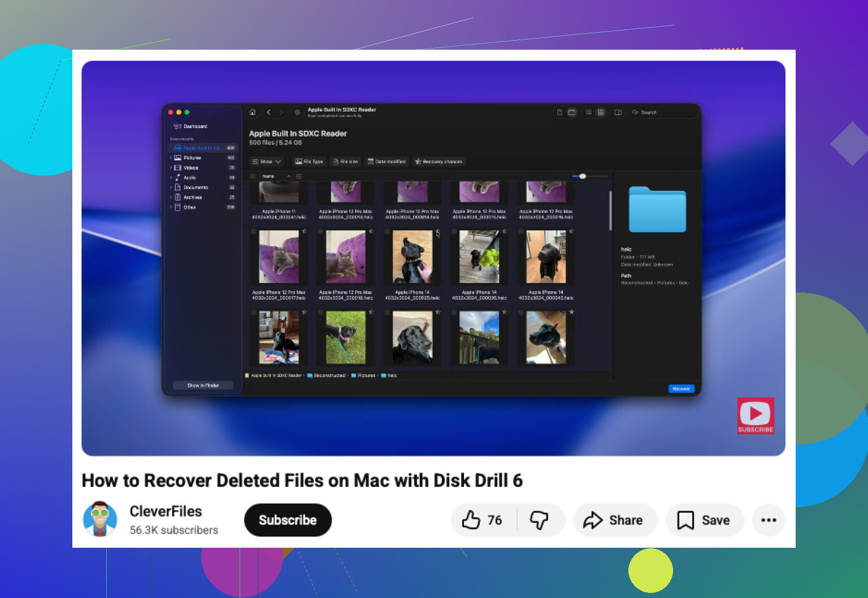Viewport: 868px width, 598px height.
Task: Open the Date modified filter
Action: pyautogui.click(x=387, y=161)
